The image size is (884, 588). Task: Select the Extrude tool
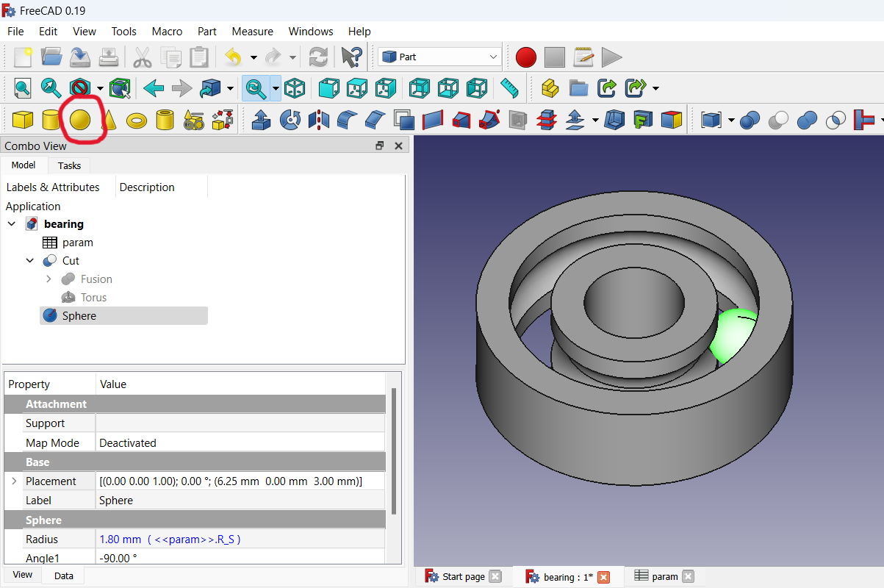point(261,120)
